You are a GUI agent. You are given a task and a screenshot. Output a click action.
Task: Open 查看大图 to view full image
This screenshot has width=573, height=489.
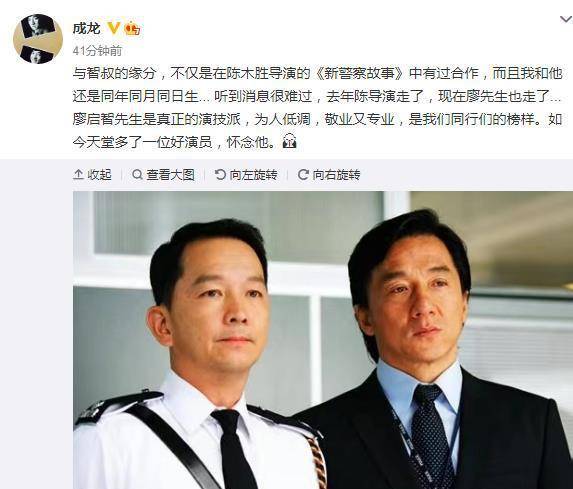point(163,175)
